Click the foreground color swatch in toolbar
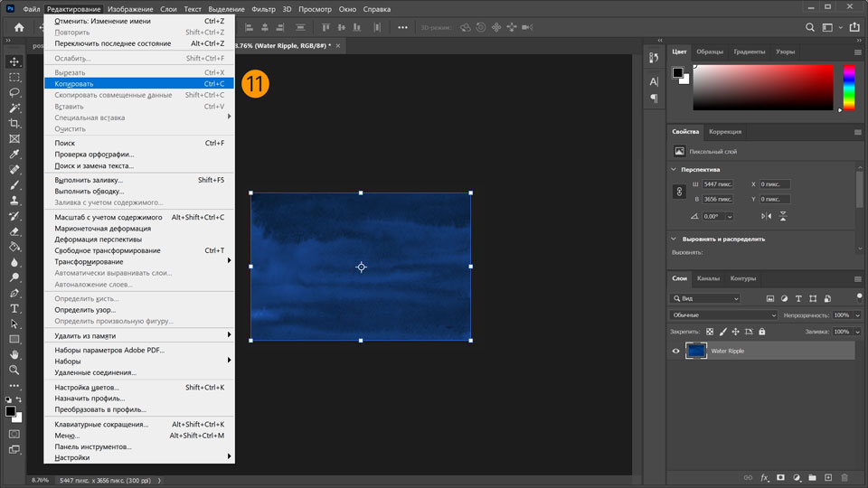The image size is (868, 488). point(10,410)
